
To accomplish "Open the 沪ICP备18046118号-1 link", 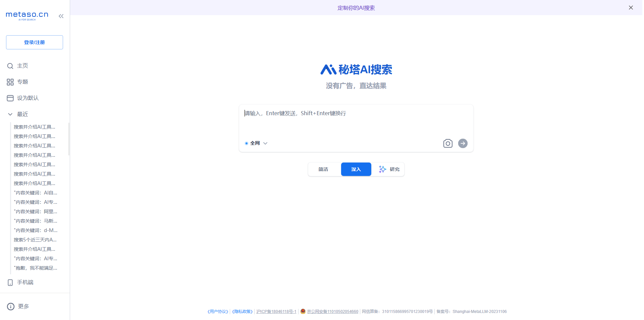I will tap(276, 312).
